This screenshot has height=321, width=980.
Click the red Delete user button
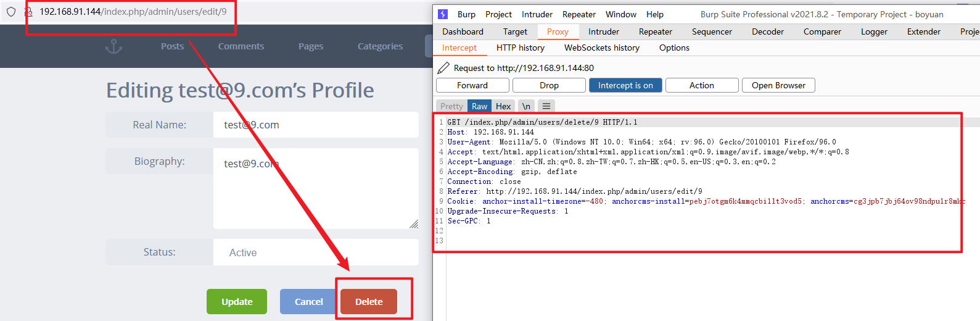coord(369,302)
